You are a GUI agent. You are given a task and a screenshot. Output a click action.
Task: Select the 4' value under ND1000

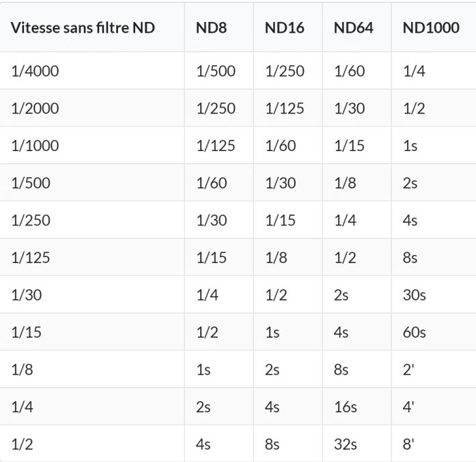[408, 407]
